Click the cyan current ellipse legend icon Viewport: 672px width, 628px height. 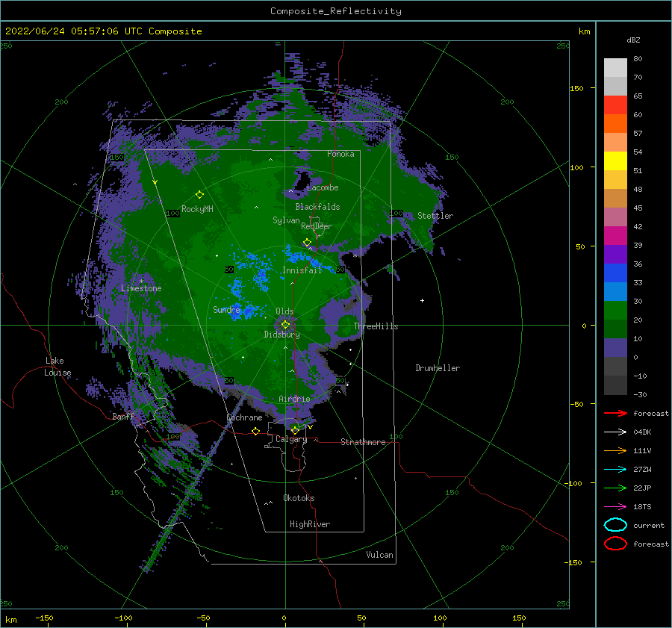coord(615,525)
